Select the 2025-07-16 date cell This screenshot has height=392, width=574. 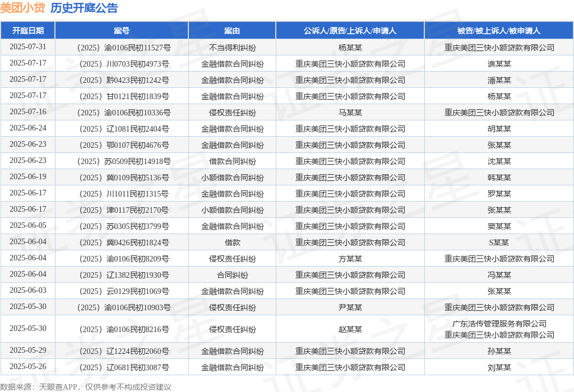click(28, 111)
